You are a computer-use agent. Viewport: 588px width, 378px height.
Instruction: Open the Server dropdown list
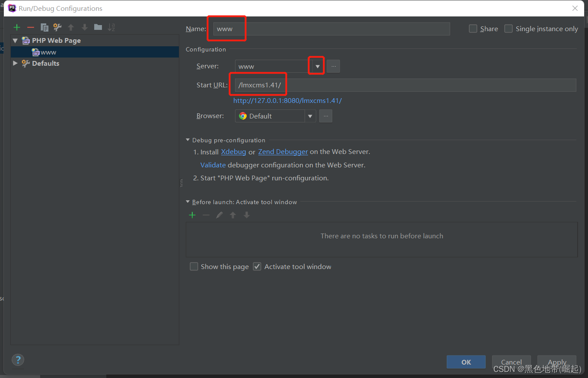tap(318, 66)
